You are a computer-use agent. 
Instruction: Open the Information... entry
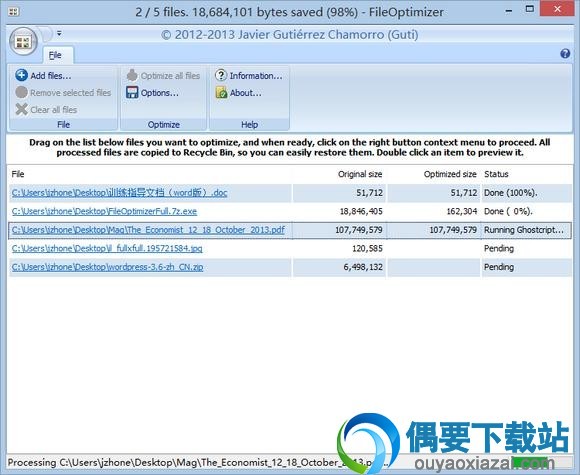(256, 76)
